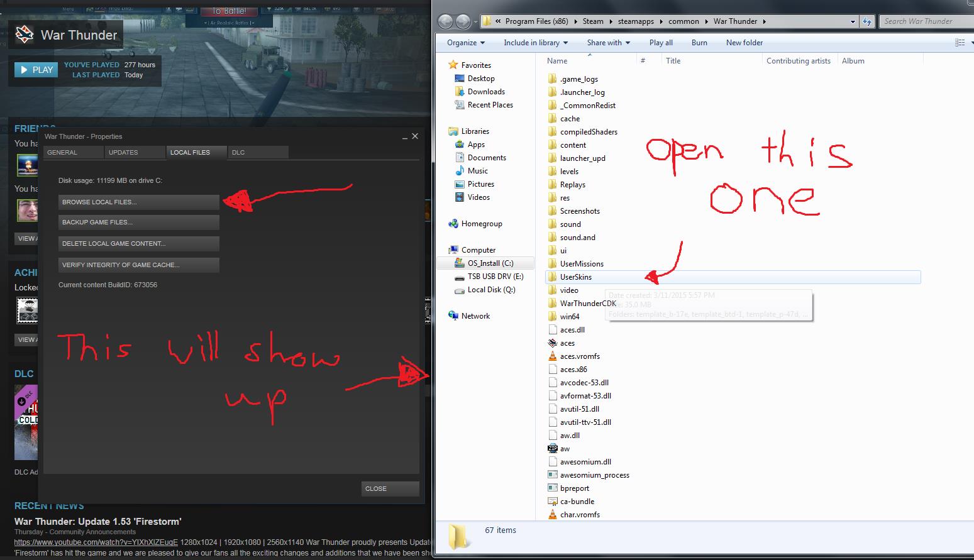The height and width of the screenshot is (560, 974).
Task: Open the Recent Places icon
Action: coord(459,105)
